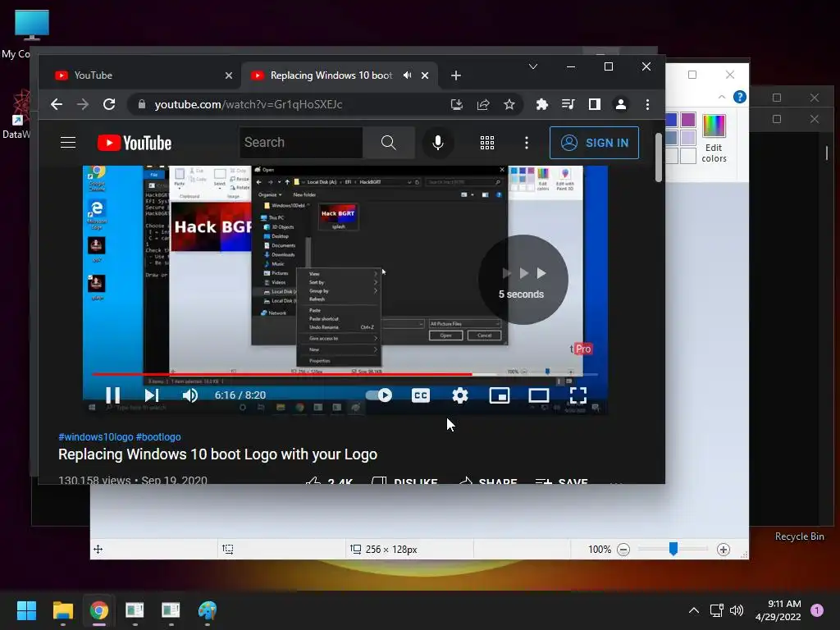
Task: Click the Chrome address bar URL
Action: (249, 104)
